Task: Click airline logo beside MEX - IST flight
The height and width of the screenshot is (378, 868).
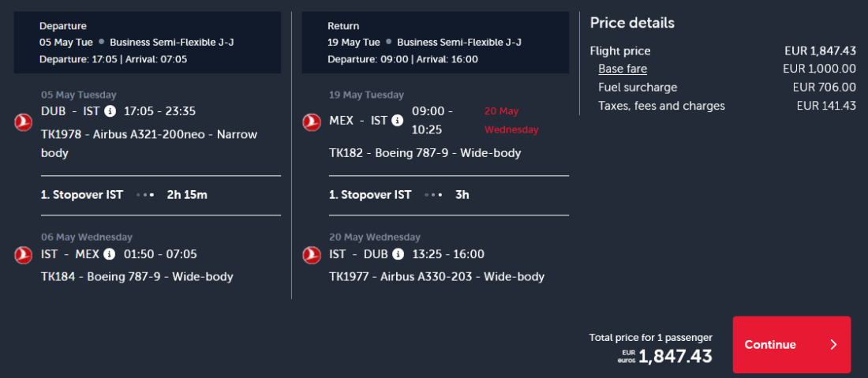Action: point(311,122)
